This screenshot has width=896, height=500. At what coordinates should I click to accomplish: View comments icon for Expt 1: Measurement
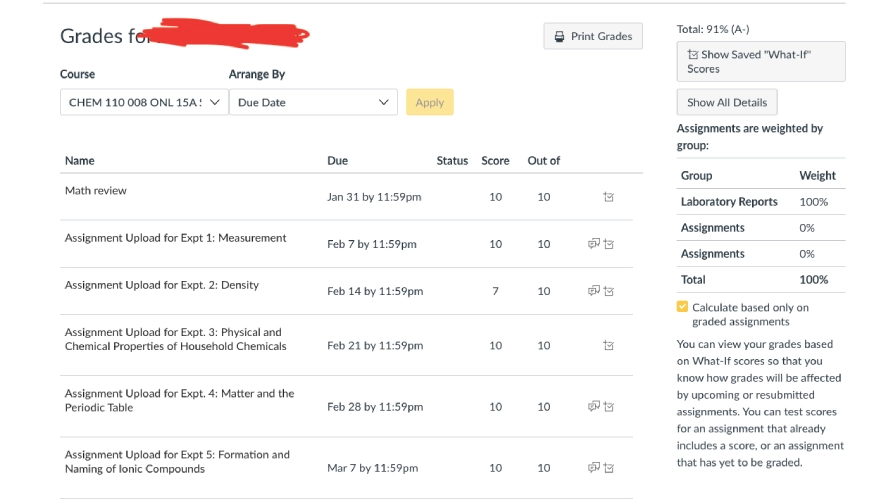point(593,244)
